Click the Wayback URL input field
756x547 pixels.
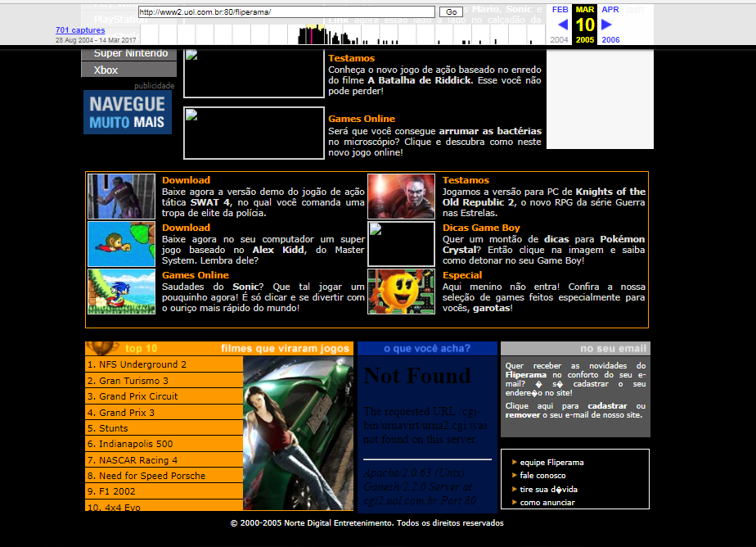pos(286,12)
